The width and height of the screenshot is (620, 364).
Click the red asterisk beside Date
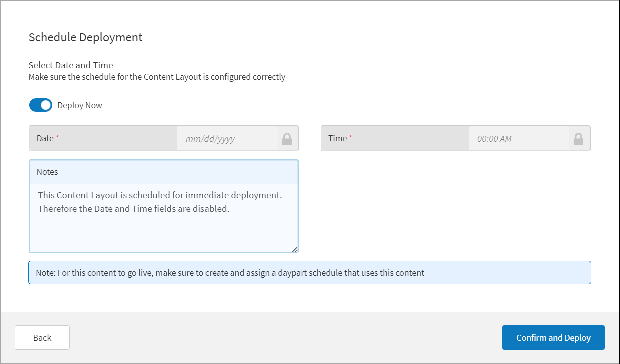click(x=57, y=138)
